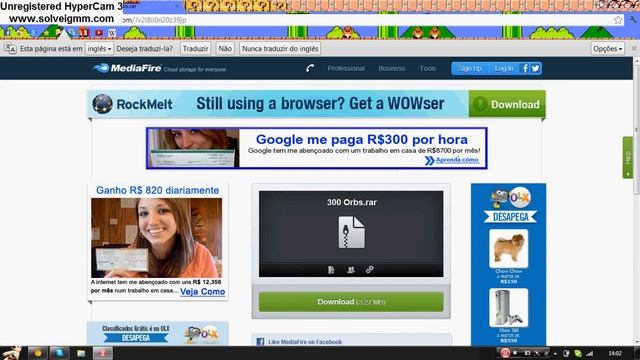
Task: Click the 300 Orbs.rar file name
Action: coord(351,202)
